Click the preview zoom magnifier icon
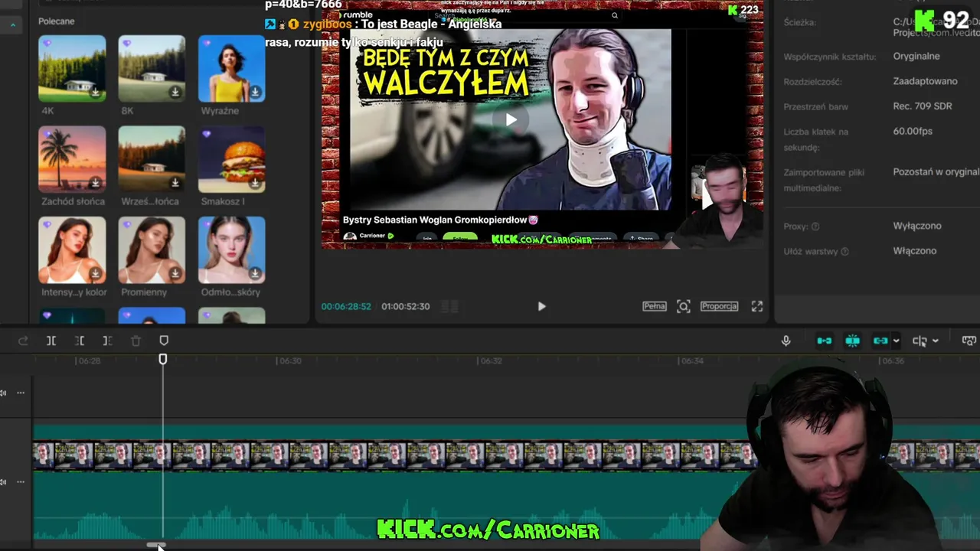This screenshot has width=980, height=551. [684, 306]
